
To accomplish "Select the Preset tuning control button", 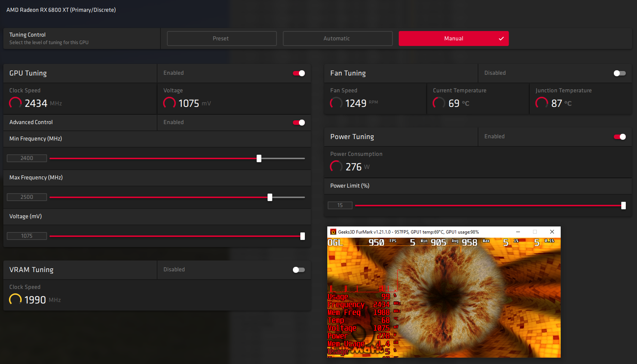I will pyautogui.click(x=221, y=38).
